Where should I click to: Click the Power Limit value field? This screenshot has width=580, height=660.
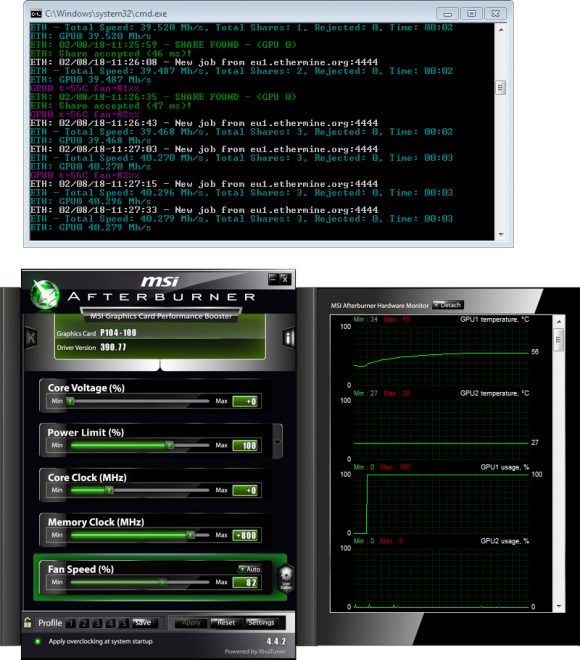click(245, 445)
